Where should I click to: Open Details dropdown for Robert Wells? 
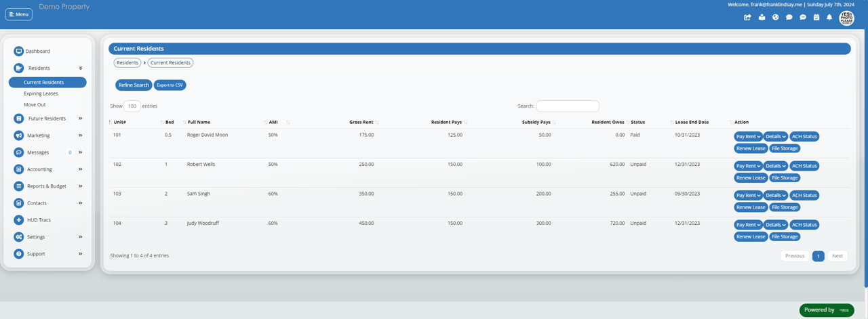pos(776,166)
